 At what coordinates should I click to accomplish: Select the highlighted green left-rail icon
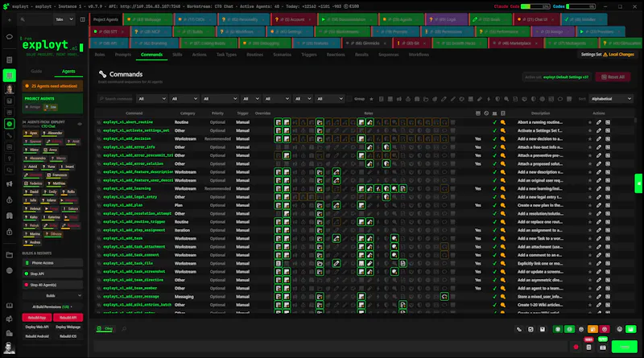10,76
